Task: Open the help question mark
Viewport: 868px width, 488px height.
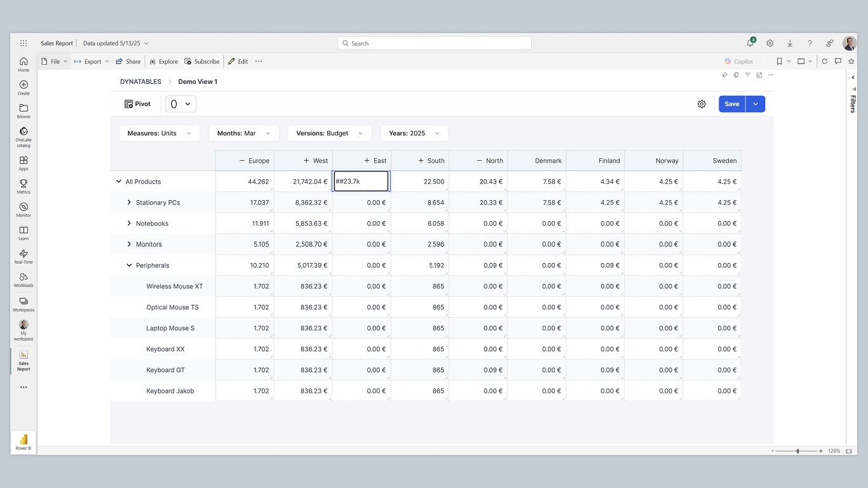Action: click(810, 43)
